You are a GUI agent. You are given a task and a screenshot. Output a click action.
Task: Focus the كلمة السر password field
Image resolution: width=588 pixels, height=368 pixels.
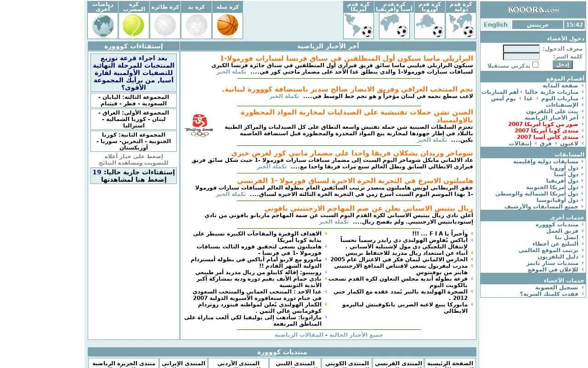[x=521, y=57]
